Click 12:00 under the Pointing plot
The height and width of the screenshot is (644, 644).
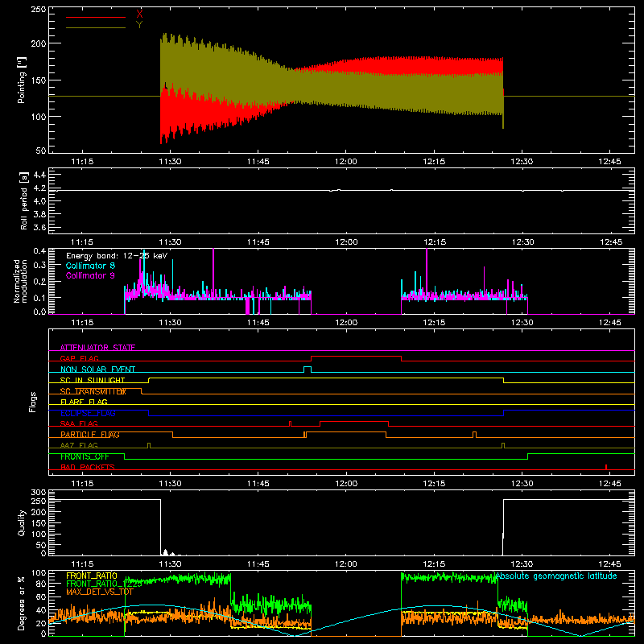pyautogui.click(x=346, y=162)
